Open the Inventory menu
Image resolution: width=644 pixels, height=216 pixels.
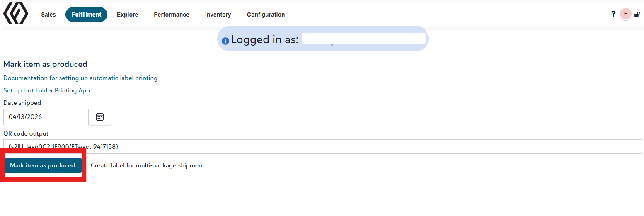[x=218, y=15]
